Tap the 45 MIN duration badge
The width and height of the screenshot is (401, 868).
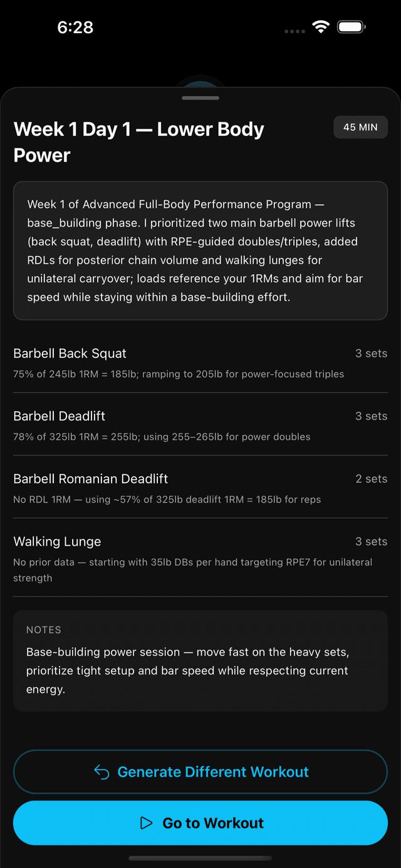(360, 127)
